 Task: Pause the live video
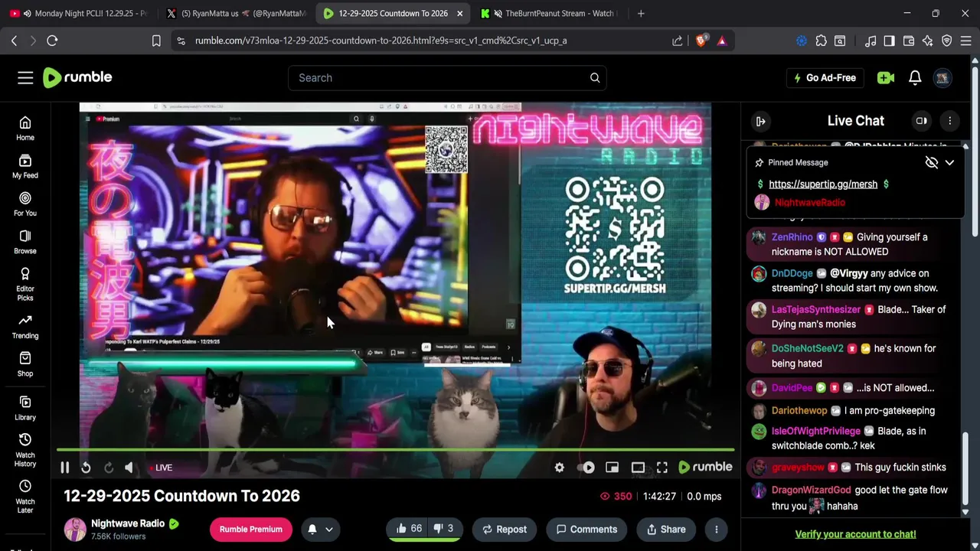(65, 468)
